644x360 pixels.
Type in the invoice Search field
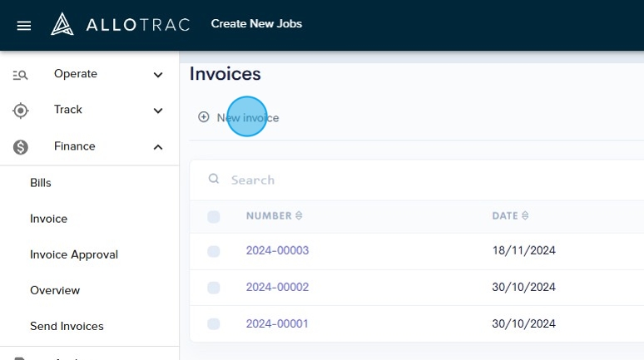click(x=416, y=180)
